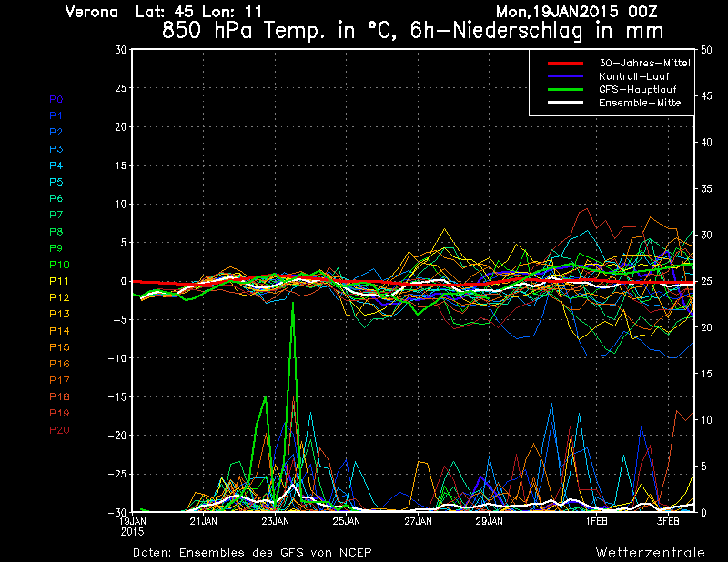Click the Kontroll-Lauf legend text
The width and height of the screenshot is (728, 562).
click(x=633, y=76)
